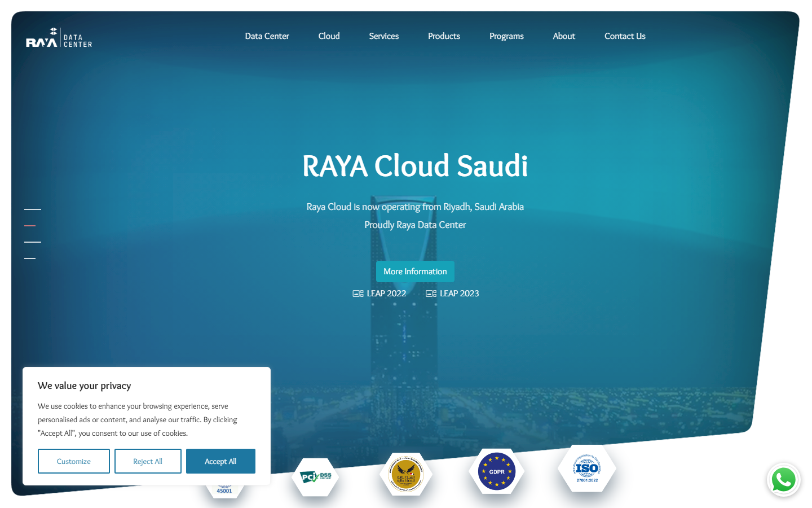Click the PCI DSS certification badge

point(315,477)
